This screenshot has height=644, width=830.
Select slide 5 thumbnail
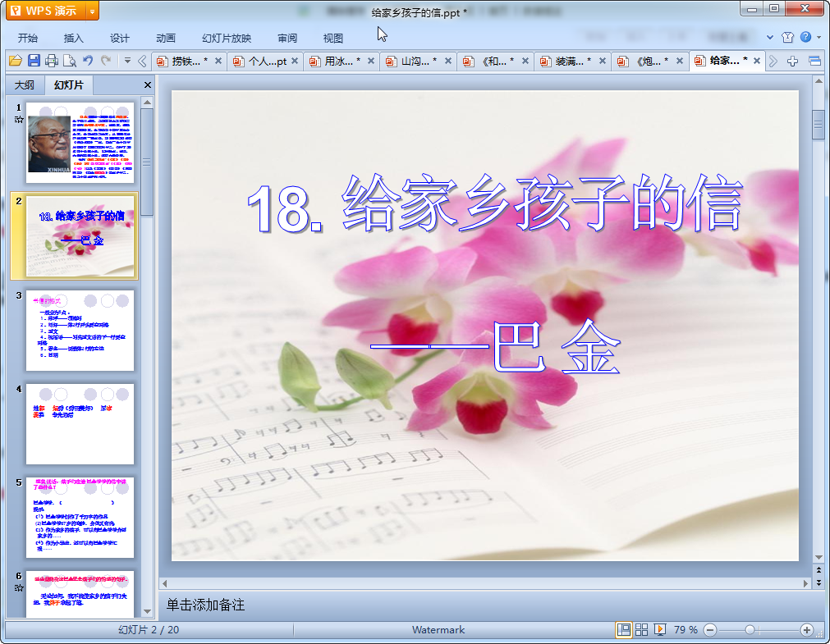click(80, 518)
